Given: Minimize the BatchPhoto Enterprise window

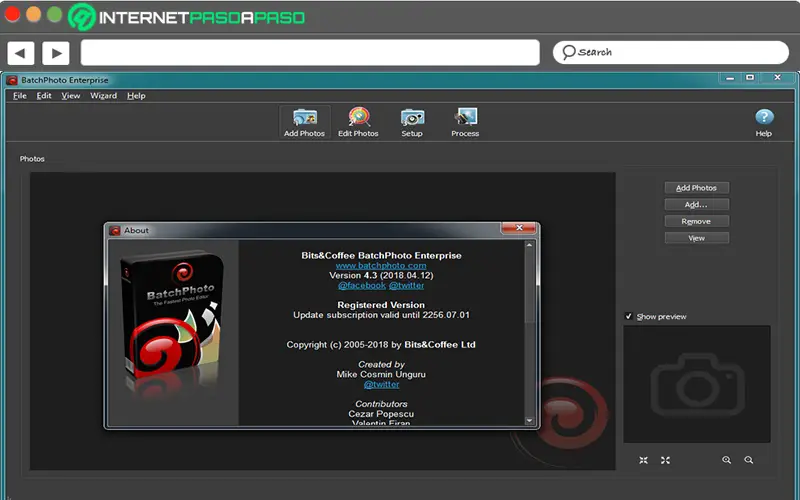Looking at the screenshot, I should (730, 78).
